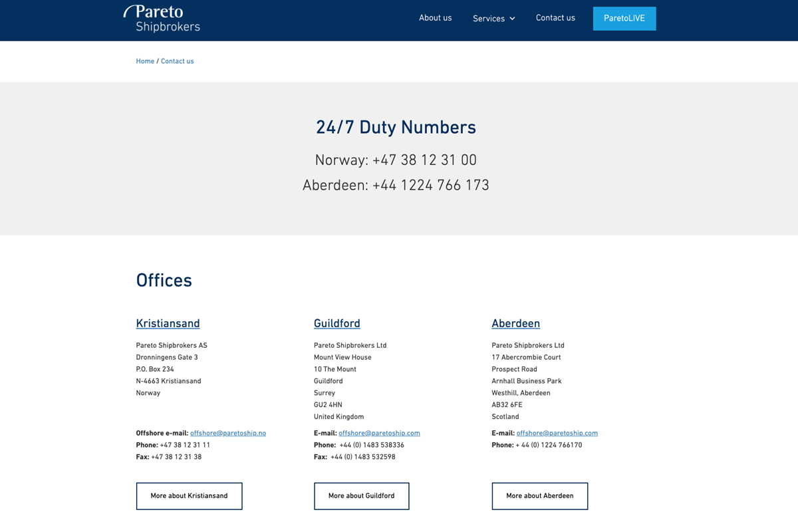798x532 pixels.
Task: Click More about Guildford button
Action: [x=362, y=496]
